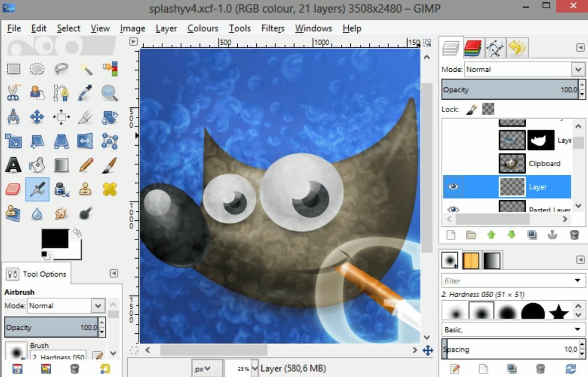Screen dimensions: 588x377
Task: Open the Undo History panel
Action: point(517,47)
